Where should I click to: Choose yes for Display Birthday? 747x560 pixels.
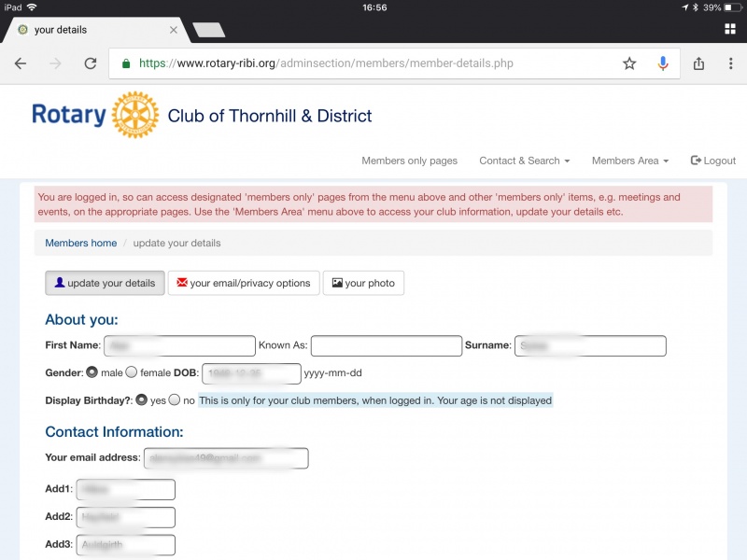[x=142, y=400]
